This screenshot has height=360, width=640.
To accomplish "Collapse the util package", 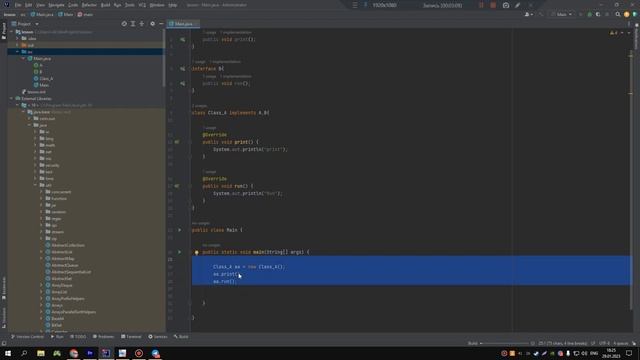I will pos(36,185).
